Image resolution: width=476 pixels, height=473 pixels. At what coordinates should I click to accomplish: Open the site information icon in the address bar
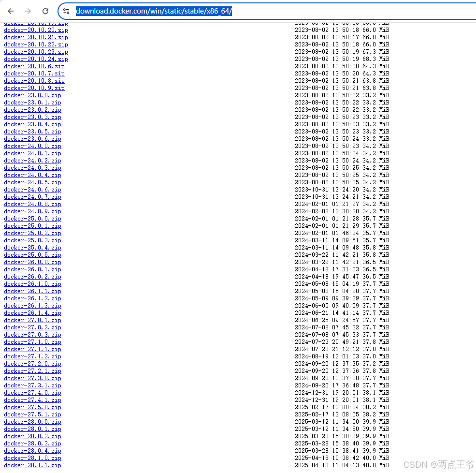coord(67,11)
